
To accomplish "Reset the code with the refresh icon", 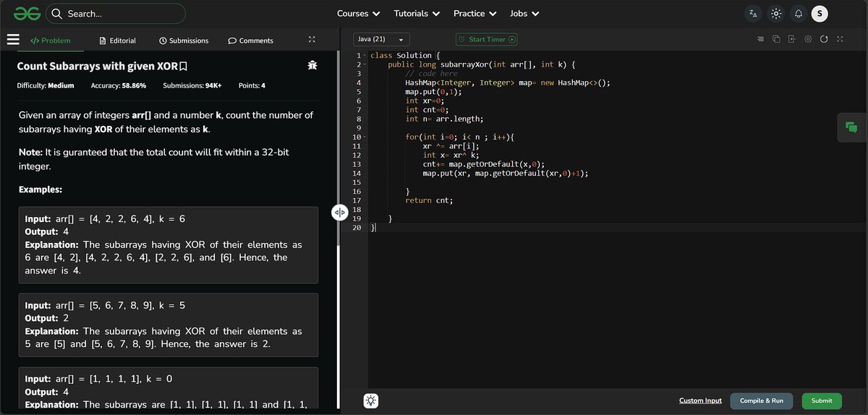I will [x=824, y=39].
